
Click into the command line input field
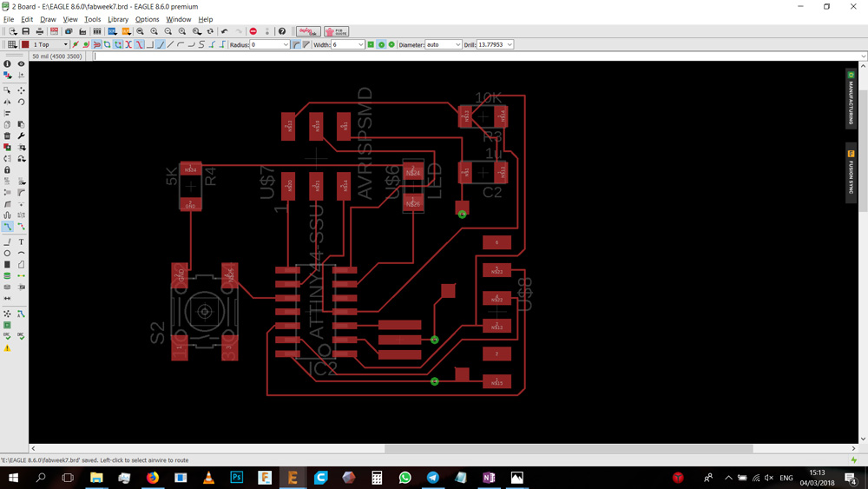coord(475,56)
